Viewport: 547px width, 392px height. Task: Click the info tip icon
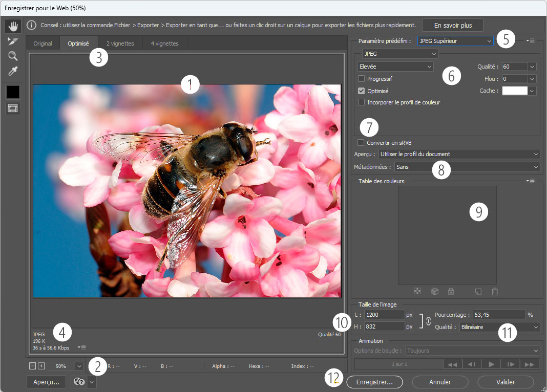[31, 25]
